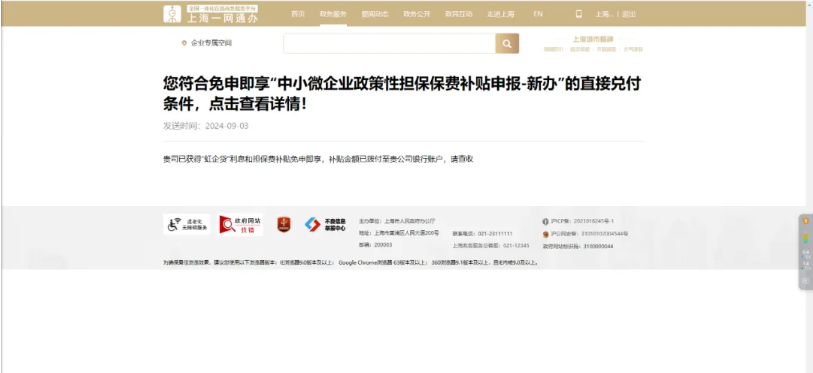Image resolution: width=813 pixels, height=373 pixels.
Task: Select the 政务服务 navigation tab
Action: tap(333, 14)
